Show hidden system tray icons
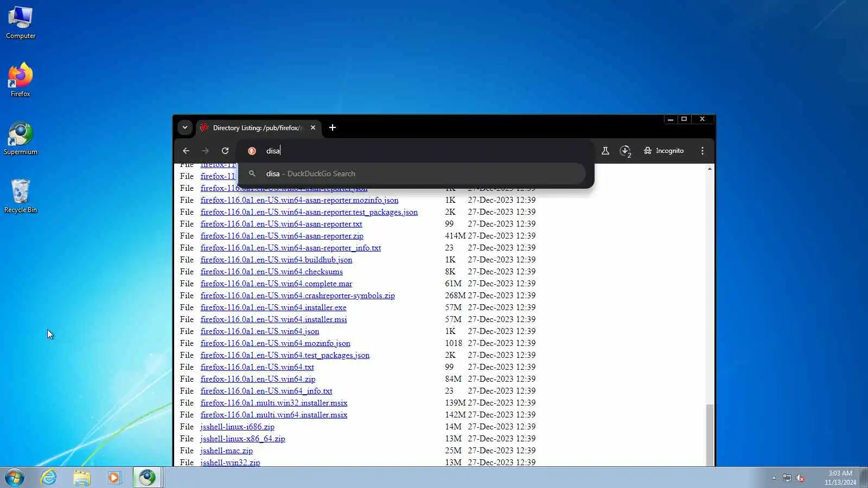 click(774, 478)
